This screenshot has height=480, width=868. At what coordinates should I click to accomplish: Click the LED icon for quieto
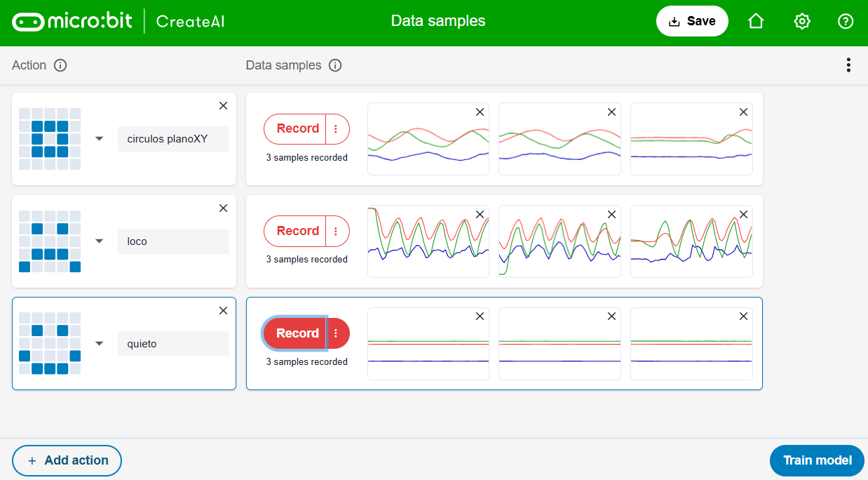[50, 343]
